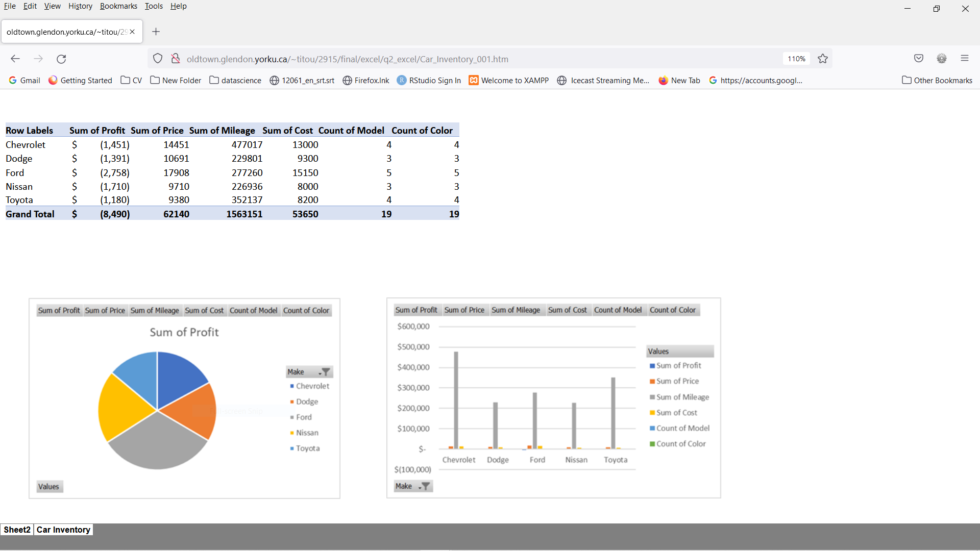Click Values button in pie chart
The image size is (980, 551).
[x=49, y=487]
